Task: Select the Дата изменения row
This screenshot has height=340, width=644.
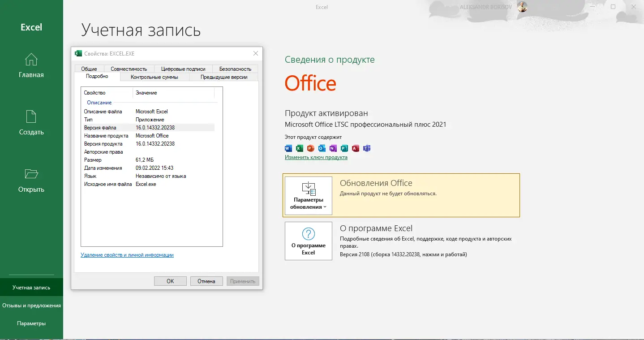Action: pos(148,168)
